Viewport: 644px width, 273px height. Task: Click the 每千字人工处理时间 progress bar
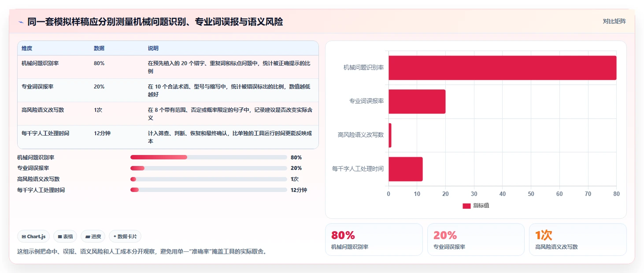tap(209, 190)
